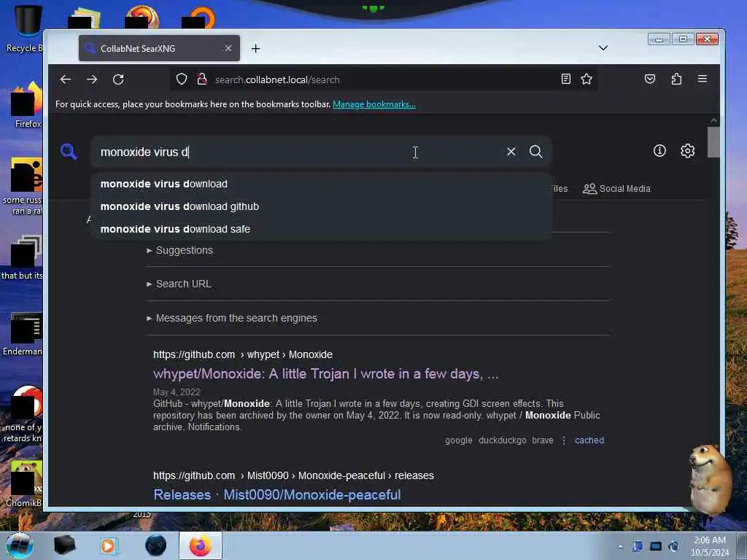Click the whypet Monoxide github.com URL breadcrumb
The height and width of the screenshot is (560, 747).
[x=243, y=355]
